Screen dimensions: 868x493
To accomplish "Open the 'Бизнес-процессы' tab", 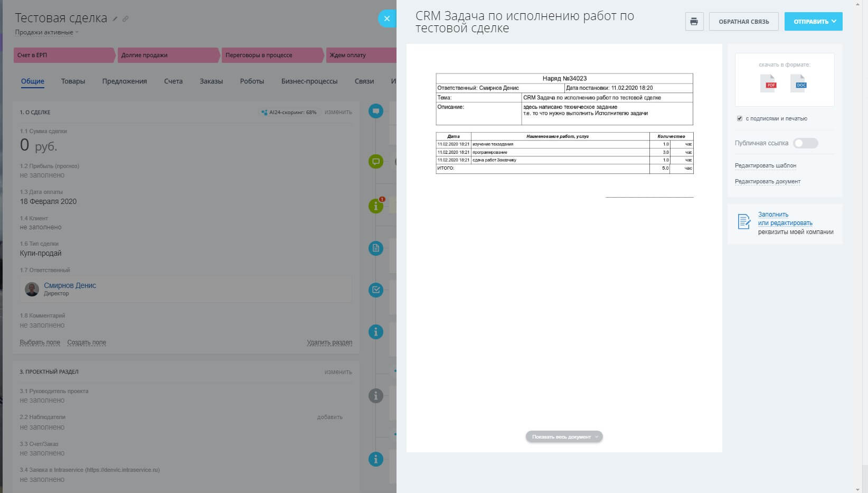I will point(309,81).
